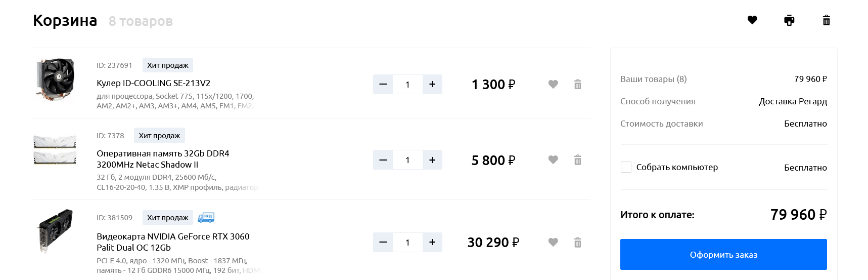The image size is (868, 280).
Task: Click quantity field of Netac memory
Action: (x=407, y=160)
